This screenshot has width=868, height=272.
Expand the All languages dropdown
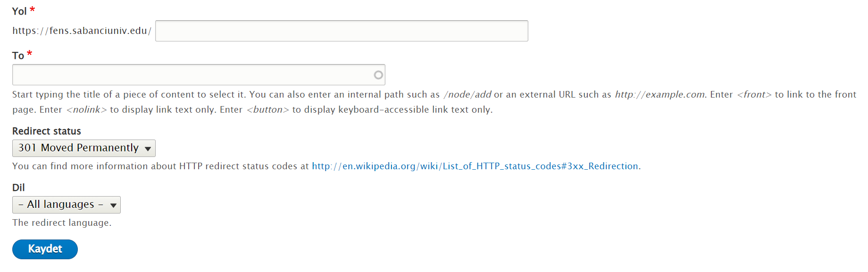pyautogui.click(x=67, y=205)
